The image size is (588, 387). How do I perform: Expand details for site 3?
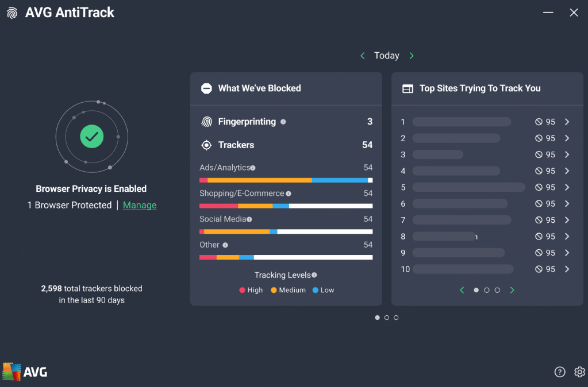coord(567,154)
